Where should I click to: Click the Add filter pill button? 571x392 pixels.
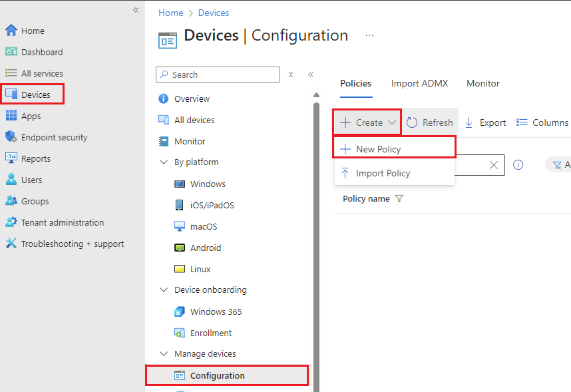tap(558, 165)
